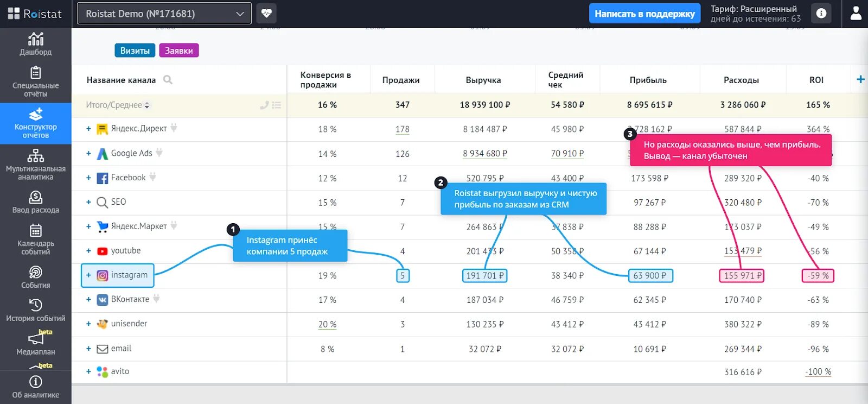Click the info icon next to tariff
Image resolution: width=868 pixels, height=404 pixels.
click(x=821, y=14)
